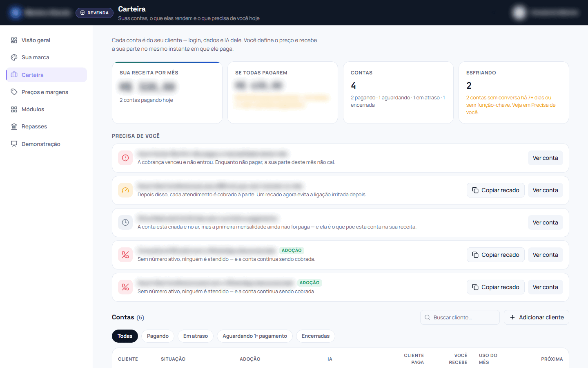Image resolution: width=588 pixels, height=368 pixels.
Task: Click the orange gauge icon in usage alert
Action: [x=125, y=190]
